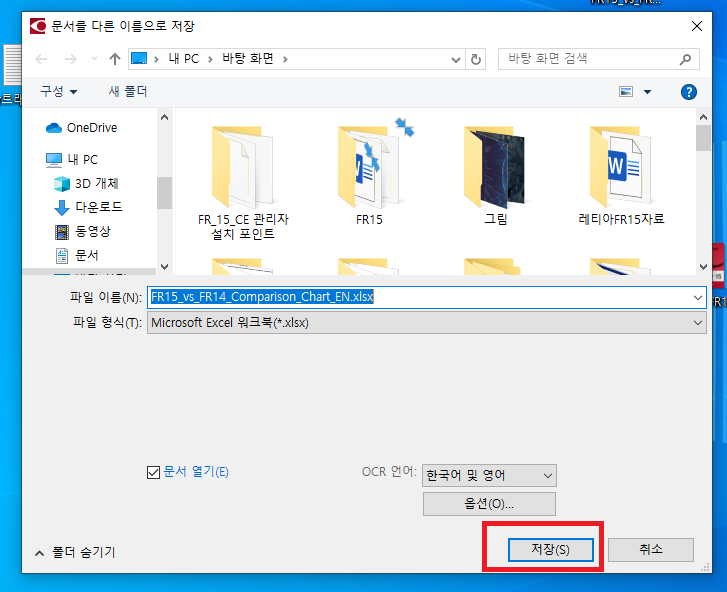This screenshot has width=727, height=592.
Task: Click the Back navigation arrow
Action: click(x=41, y=59)
